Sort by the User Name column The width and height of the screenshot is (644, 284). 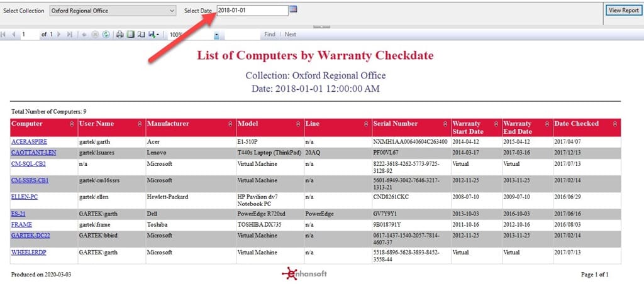coord(140,124)
